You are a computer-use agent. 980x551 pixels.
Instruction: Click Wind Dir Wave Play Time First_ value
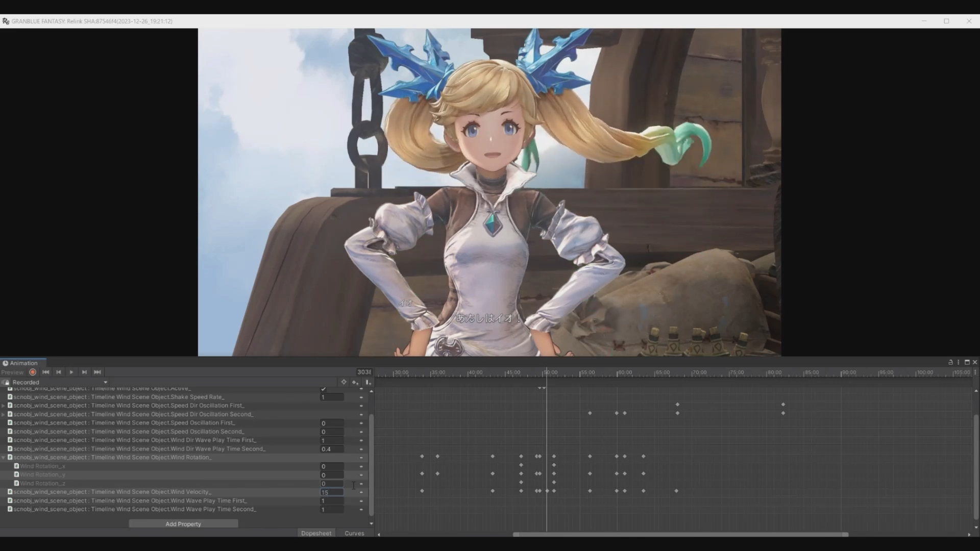click(332, 440)
